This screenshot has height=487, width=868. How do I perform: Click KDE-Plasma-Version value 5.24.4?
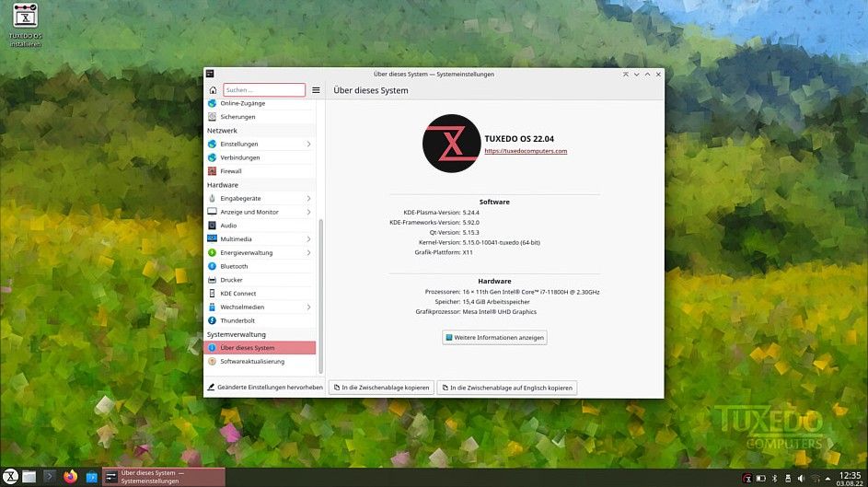pyautogui.click(x=471, y=213)
